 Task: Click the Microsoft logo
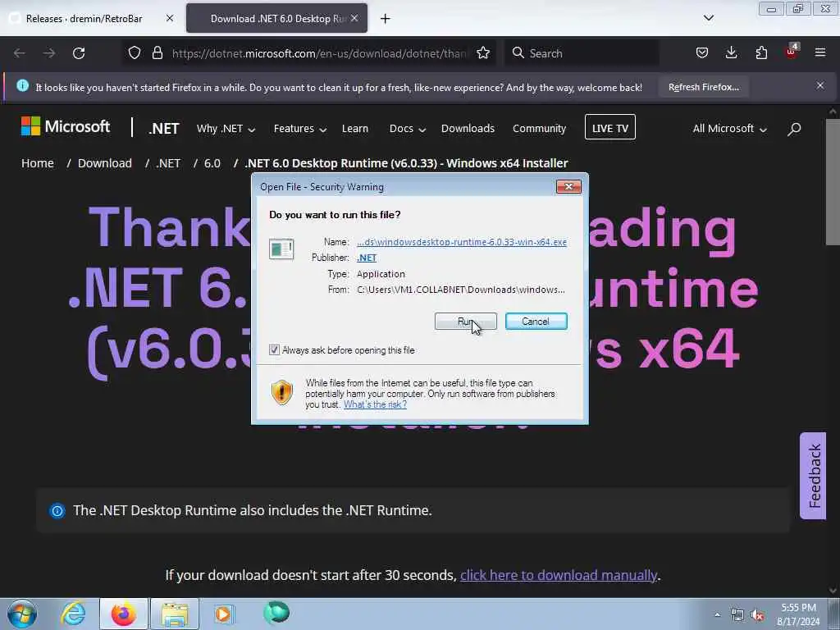point(66,126)
